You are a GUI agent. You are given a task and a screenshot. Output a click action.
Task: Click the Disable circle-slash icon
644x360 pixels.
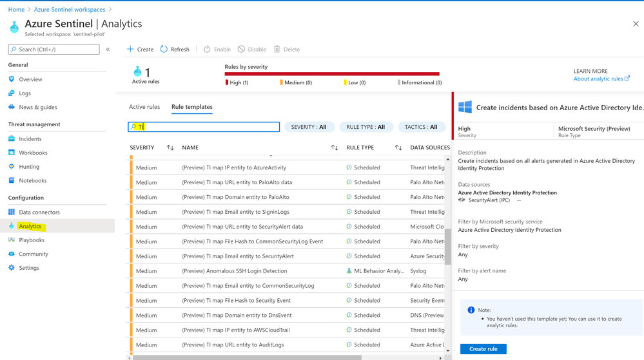241,49
